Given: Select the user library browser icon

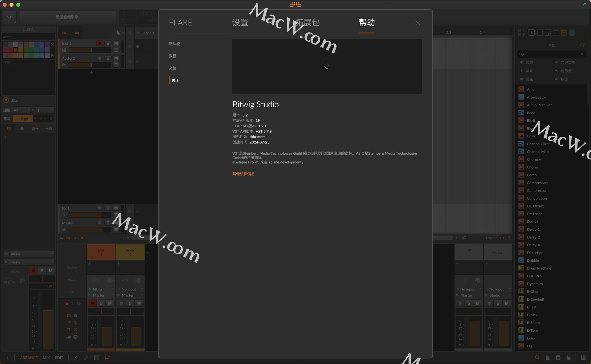Looking at the screenshot, I should click(x=564, y=33).
